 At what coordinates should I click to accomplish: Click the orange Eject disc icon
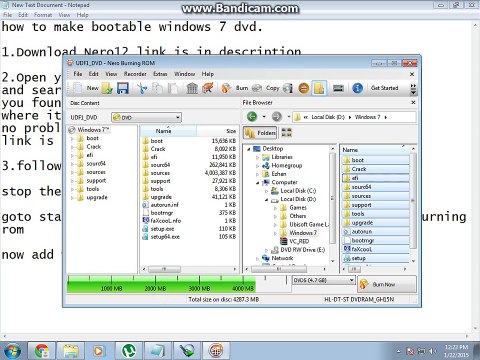click(x=303, y=88)
